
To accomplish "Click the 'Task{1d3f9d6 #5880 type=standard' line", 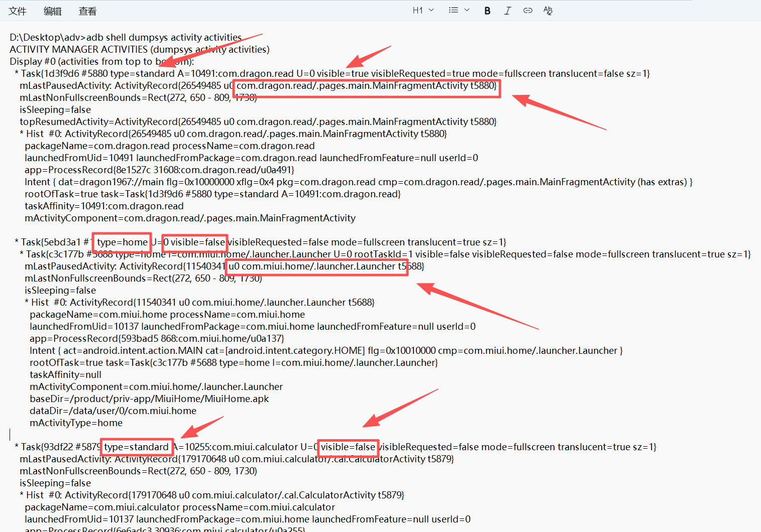I will (333, 74).
